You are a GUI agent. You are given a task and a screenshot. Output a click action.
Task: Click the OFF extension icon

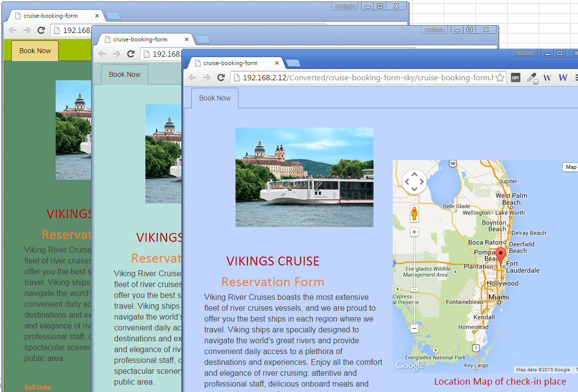(x=515, y=77)
